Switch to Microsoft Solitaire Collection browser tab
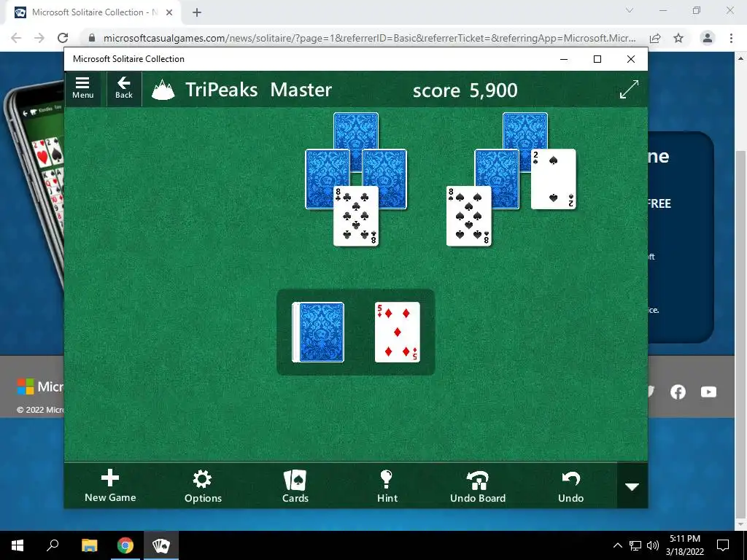 [x=93, y=12]
